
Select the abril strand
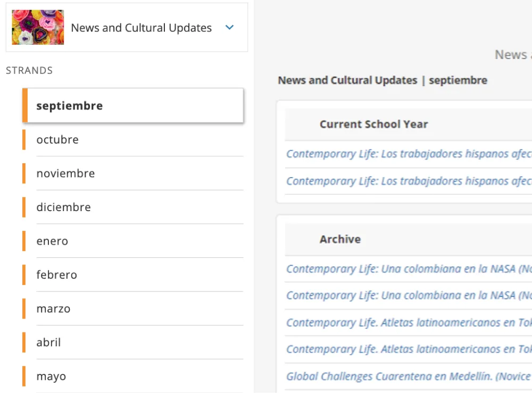(x=48, y=342)
